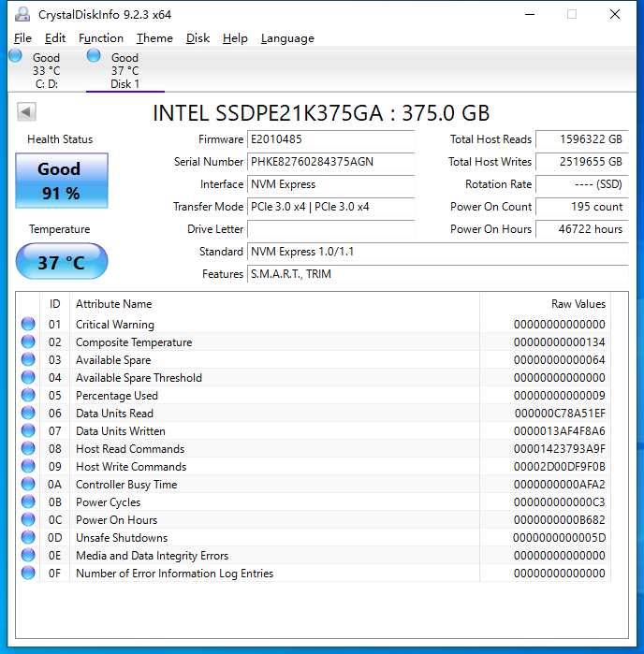The height and width of the screenshot is (654, 644).
Task: Select raw value 0000013AF4F8A6
Action: click(559, 431)
